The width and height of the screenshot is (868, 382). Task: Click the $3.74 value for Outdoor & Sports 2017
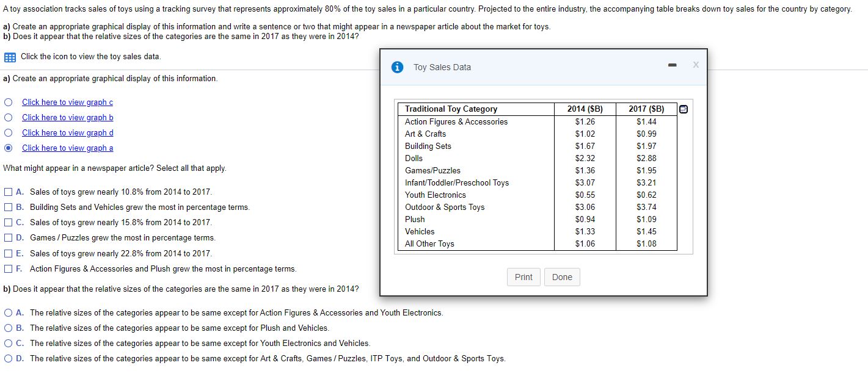click(646, 207)
